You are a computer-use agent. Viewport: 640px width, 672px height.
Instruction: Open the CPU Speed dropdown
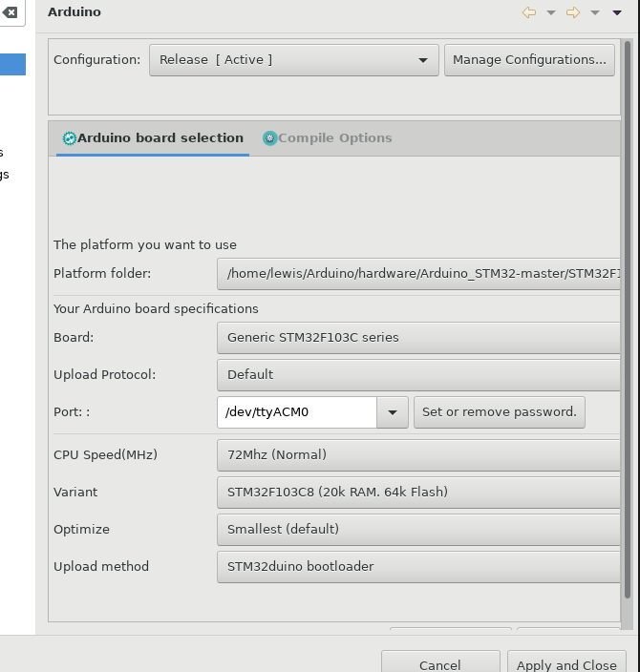pyautogui.click(x=420, y=455)
